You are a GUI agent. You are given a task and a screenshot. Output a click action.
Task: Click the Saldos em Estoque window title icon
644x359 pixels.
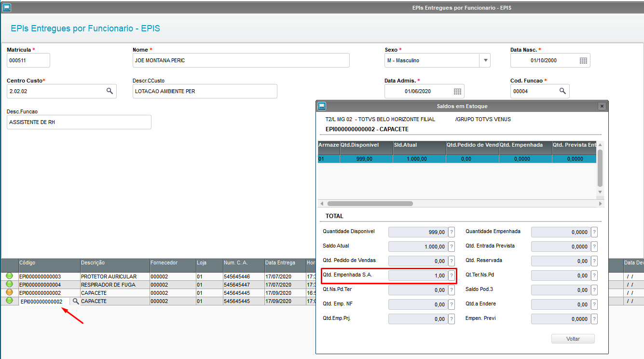pyautogui.click(x=322, y=106)
